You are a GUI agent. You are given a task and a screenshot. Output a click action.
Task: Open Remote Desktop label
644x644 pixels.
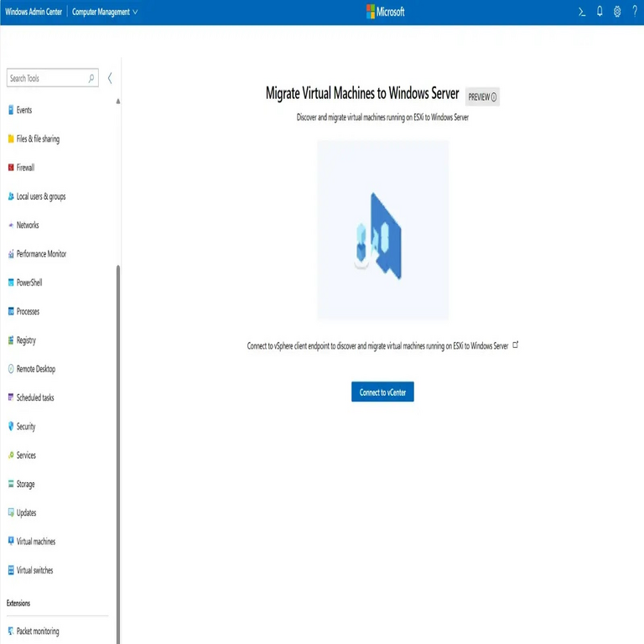click(36, 369)
